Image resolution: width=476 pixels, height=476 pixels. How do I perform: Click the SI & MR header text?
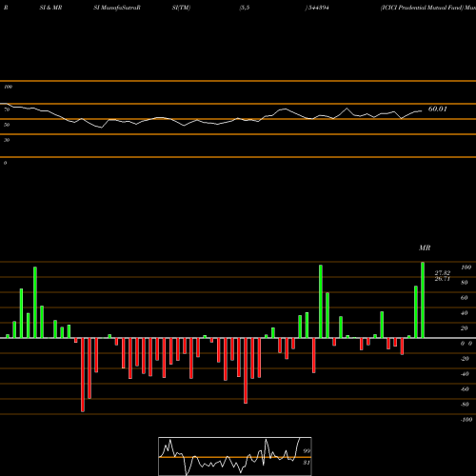pyautogui.click(x=50, y=8)
